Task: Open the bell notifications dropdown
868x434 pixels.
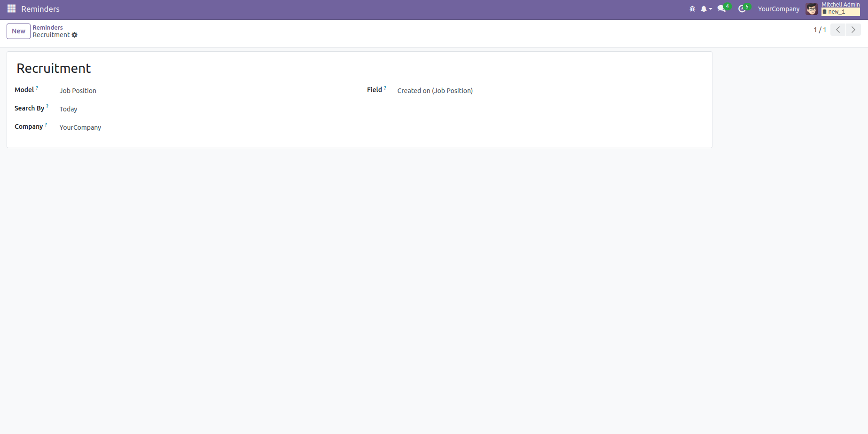Action: (705, 9)
